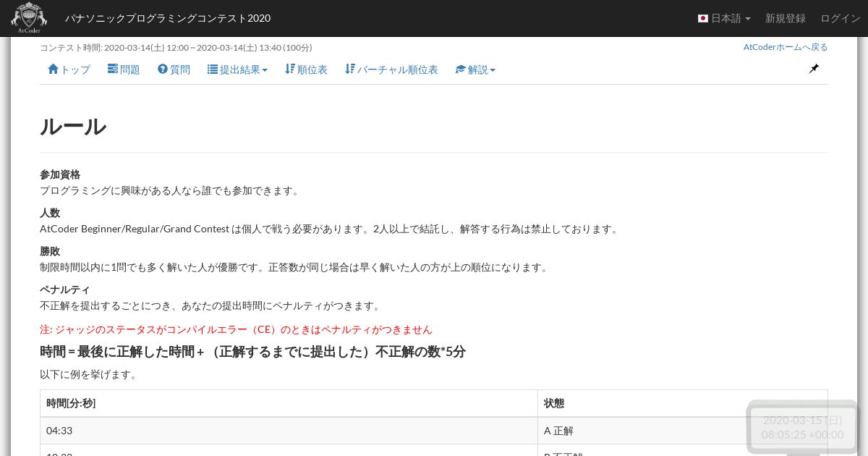
Task: Click the AtCoder logo
Action: (29, 18)
